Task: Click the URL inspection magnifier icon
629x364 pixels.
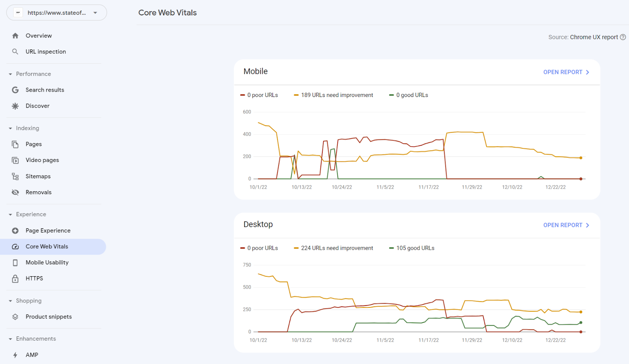Action: click(15, 51)
